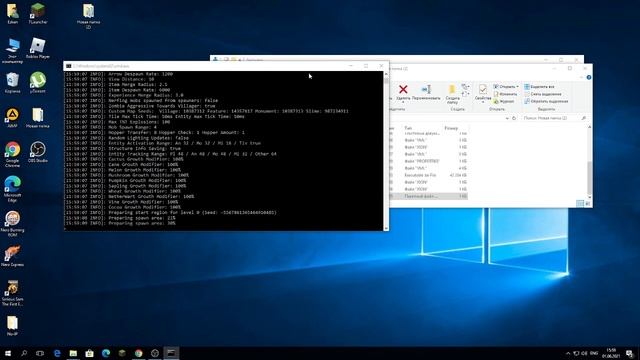Viewport: 640px width, 360px height.
Task: Open the Windows Start menu
Action: pos(8,353)
